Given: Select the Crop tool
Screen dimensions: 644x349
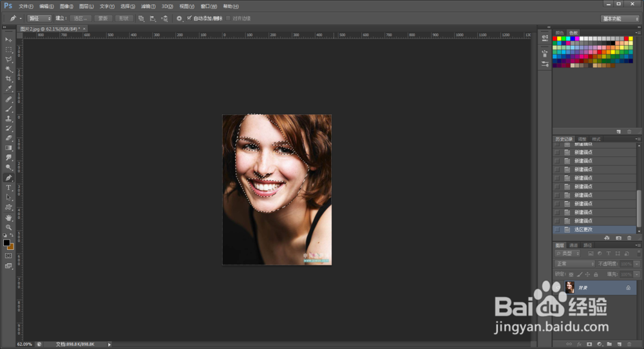Looking at the screenshot, I should coord(8,79).
